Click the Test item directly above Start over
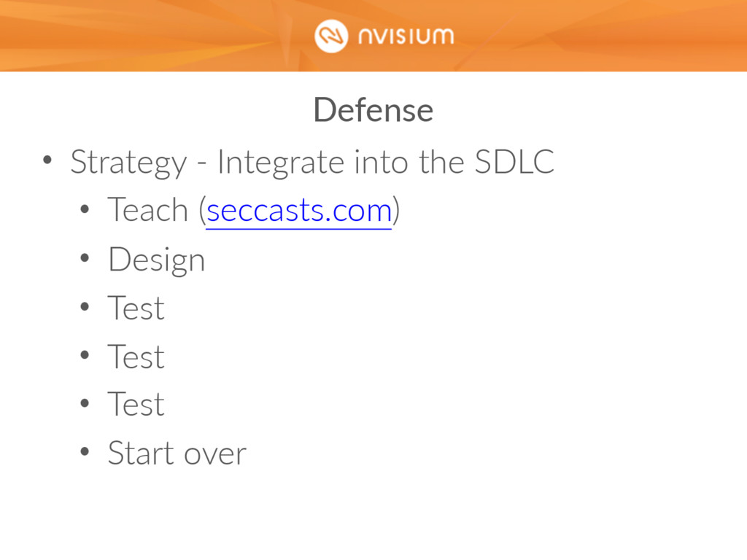The width and height of the screenshot is (747, 560). 136,404
